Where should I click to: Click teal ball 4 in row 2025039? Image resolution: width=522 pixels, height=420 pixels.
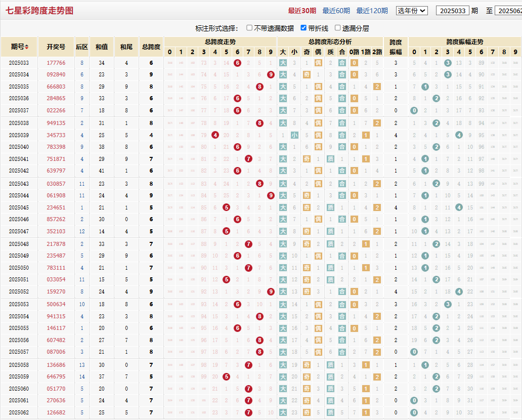coord(459,135)
